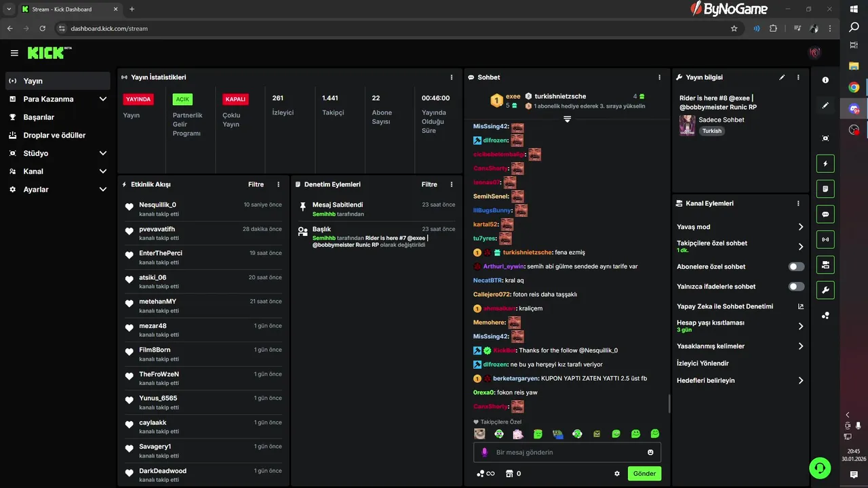868x488 pixels.
Task: Open the hamburger menu beside KICK logo
Action: (14, 53)
